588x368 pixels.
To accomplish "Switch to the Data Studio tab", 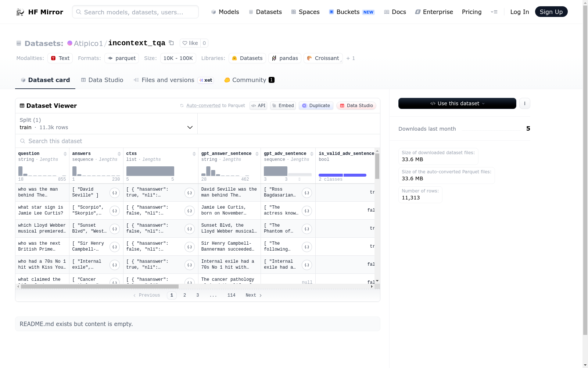I will point(102,80).
